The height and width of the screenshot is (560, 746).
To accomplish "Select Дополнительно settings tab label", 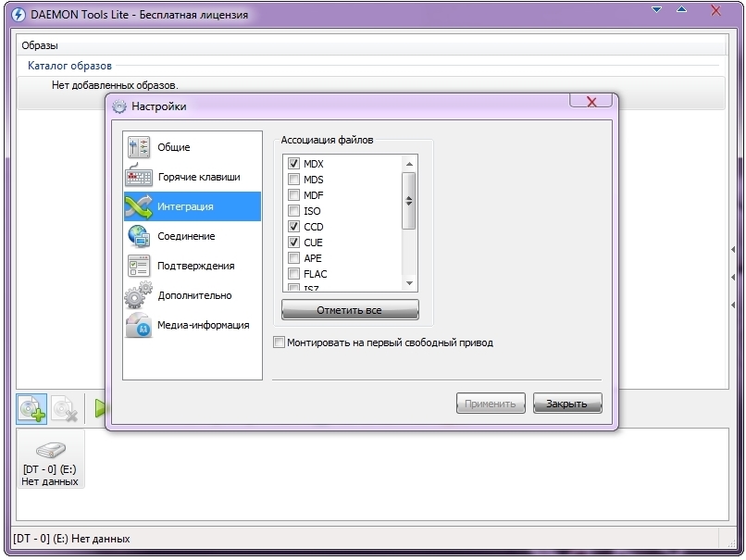I will coord(194,295).
